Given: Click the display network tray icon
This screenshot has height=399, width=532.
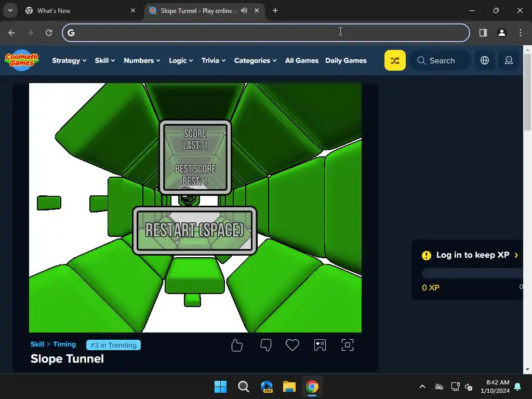Looking at the screenshot, I should point(455,387).
